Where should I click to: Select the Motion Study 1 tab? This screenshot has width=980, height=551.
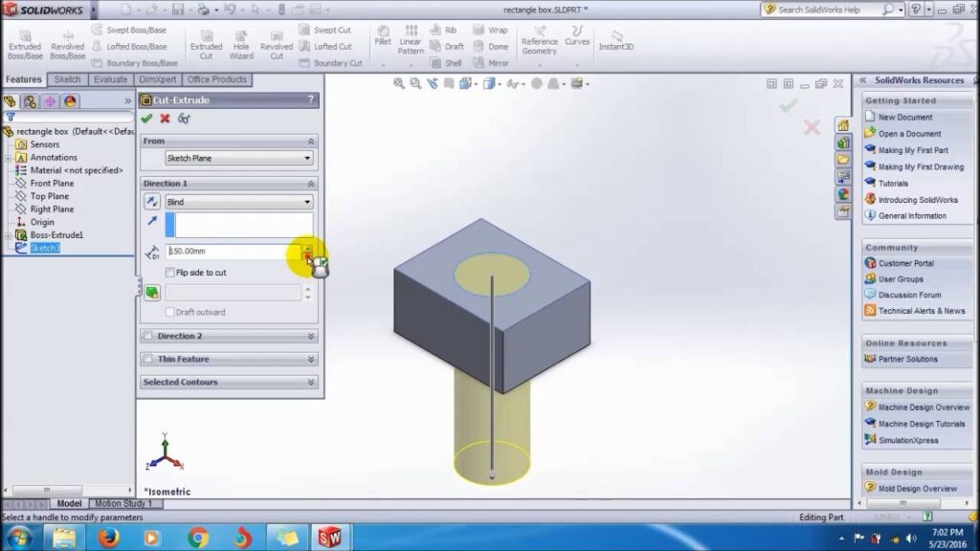123,503
